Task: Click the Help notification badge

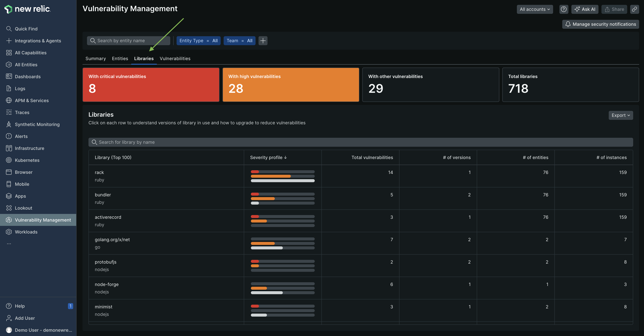Action: click(x=71, y=306)
